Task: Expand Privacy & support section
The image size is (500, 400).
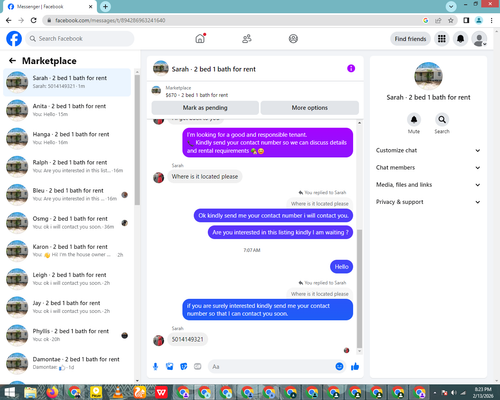Action: pyautogui.click(x=428, y=202)
